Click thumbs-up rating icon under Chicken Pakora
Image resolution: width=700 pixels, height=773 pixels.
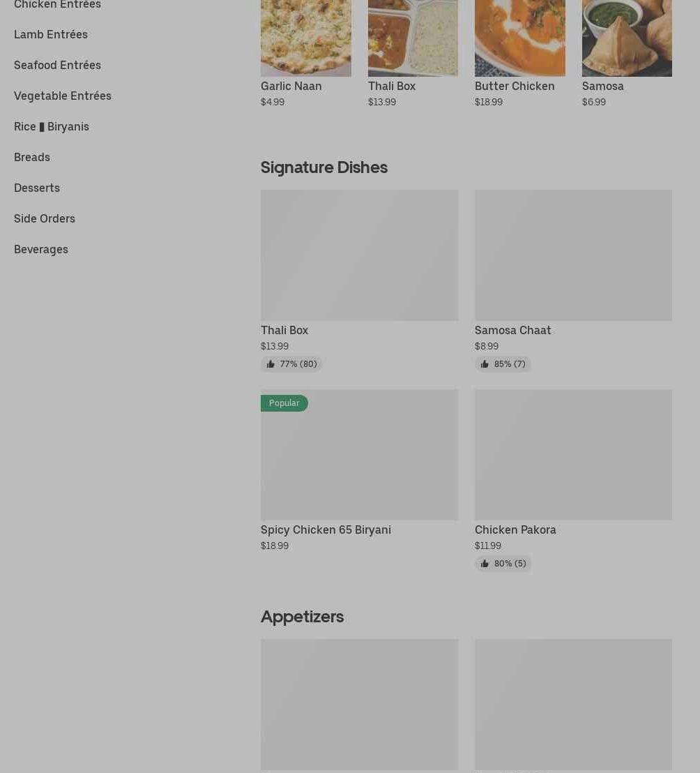(485, 564)
